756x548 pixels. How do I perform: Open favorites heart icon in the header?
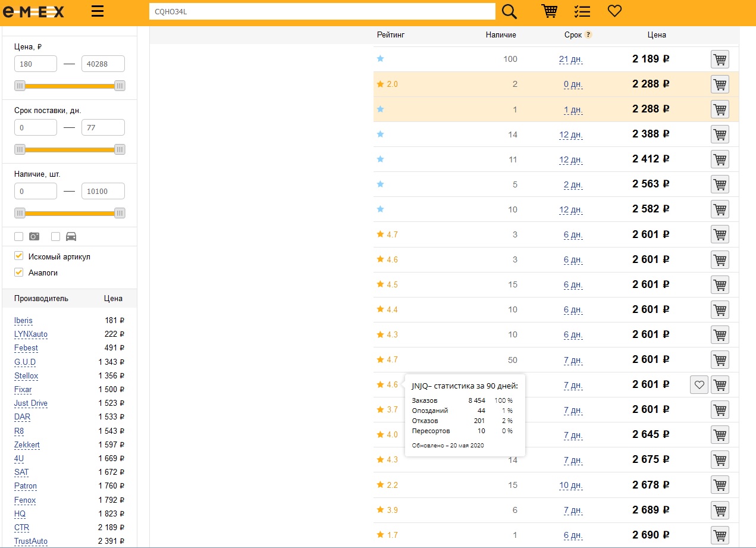coord(614,11)
